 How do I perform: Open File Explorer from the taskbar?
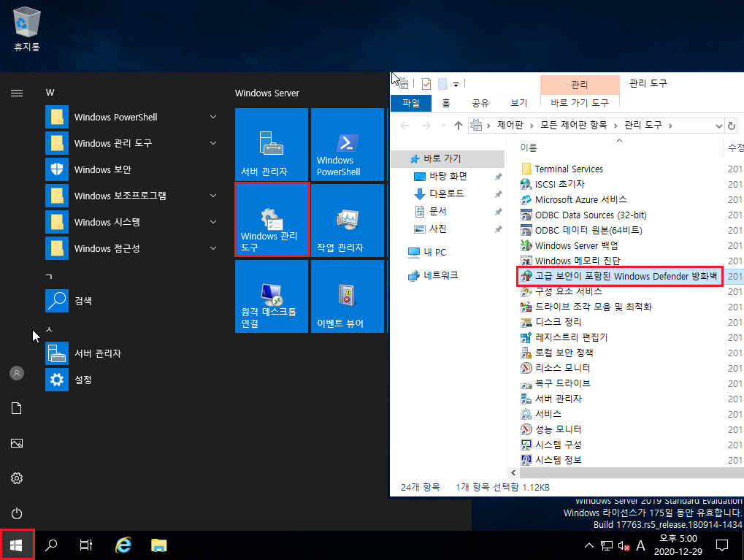pyautogui.click(x=159, y=546)
